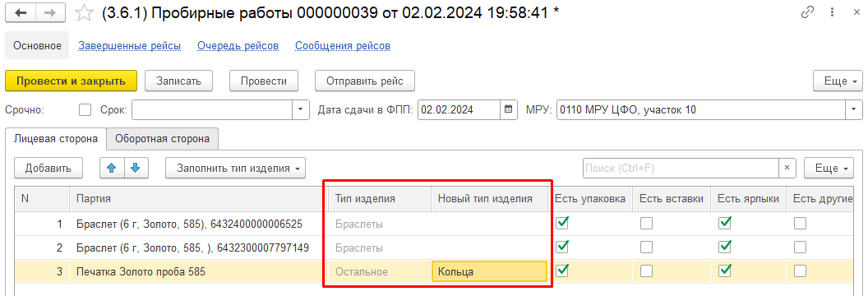
Task: Click the N column header
Action: [42, 199]
